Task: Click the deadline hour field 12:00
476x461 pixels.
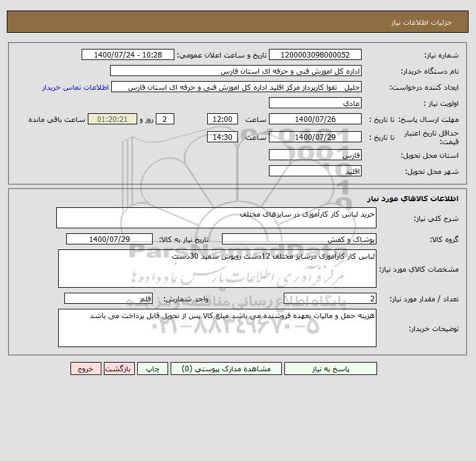Action: pos(222,119)
